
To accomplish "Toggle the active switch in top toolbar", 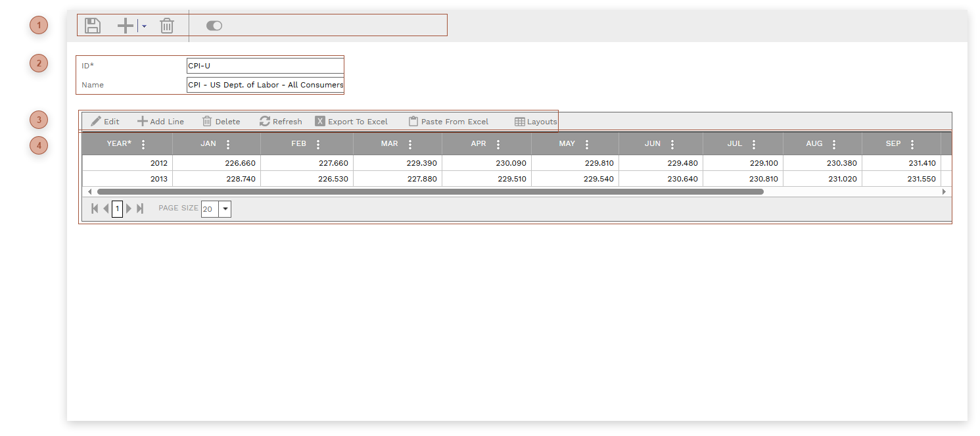I will click(214, 26).
